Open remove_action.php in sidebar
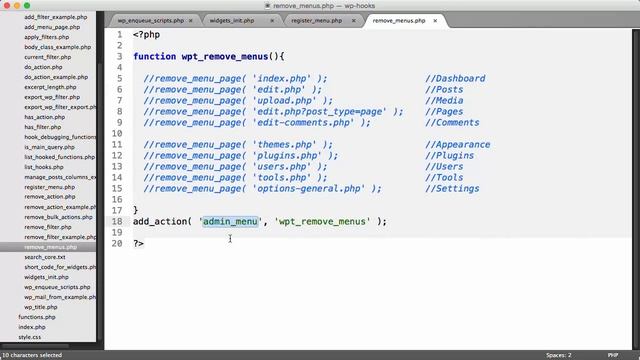 [50, 197]
